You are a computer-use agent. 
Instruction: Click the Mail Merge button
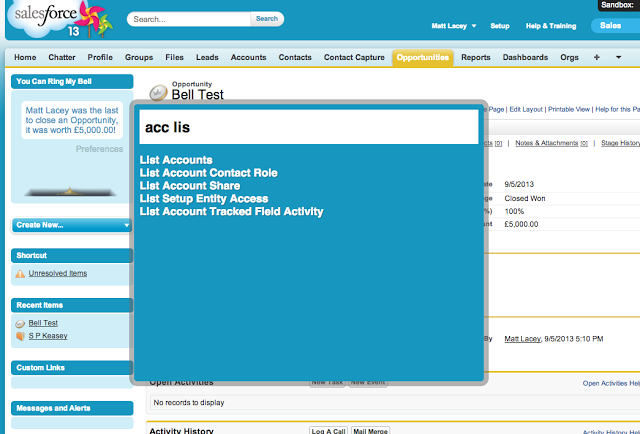(372, 431)
